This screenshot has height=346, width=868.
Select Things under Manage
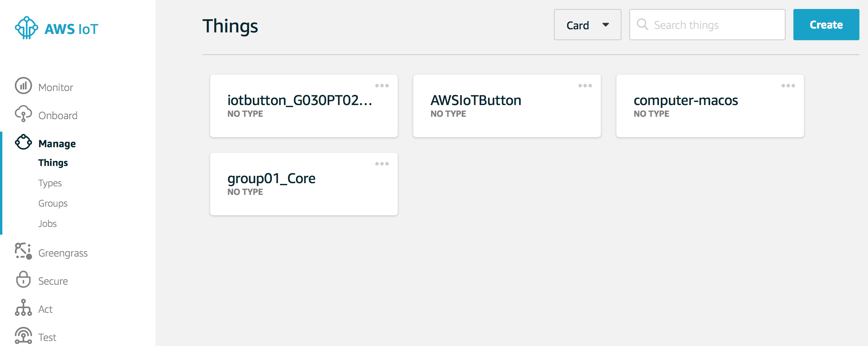(53, 162)
